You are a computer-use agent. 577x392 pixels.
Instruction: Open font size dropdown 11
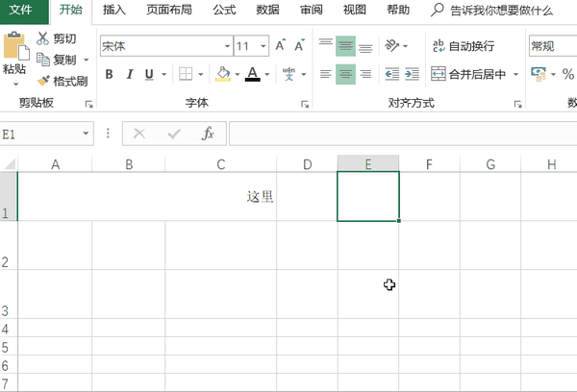pos(263,46)
